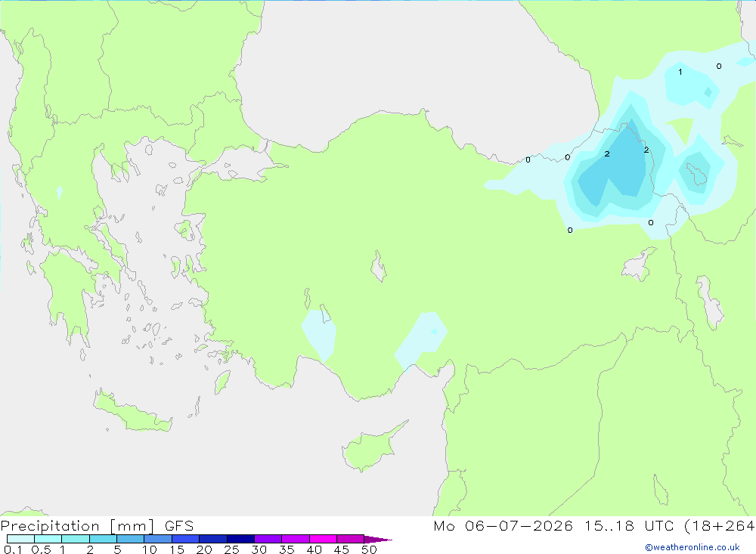Viewport: 756px width, 554px height.
Task: Click the 15 legend scale label
Action: coord(177,549)
